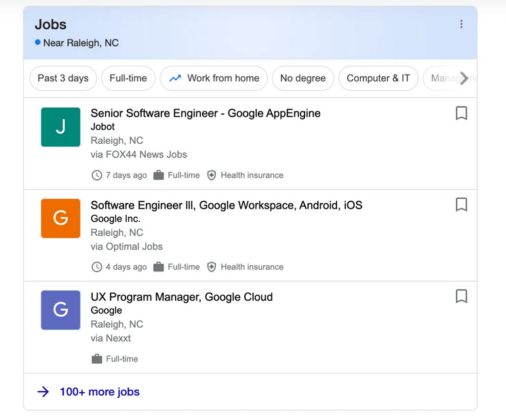Bookmark the UX Program Manager job
The width and height of the screenshot is (506, 420).
(461, 297)
